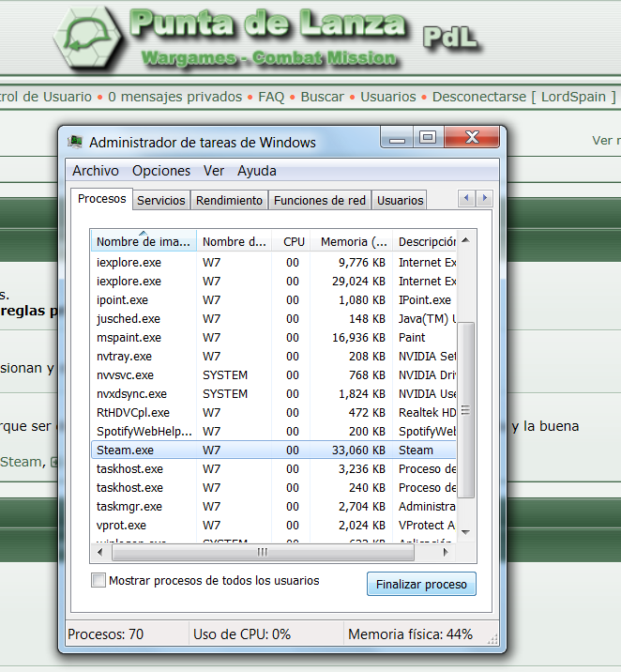Select the vprot.exe process

coord(273,526)
